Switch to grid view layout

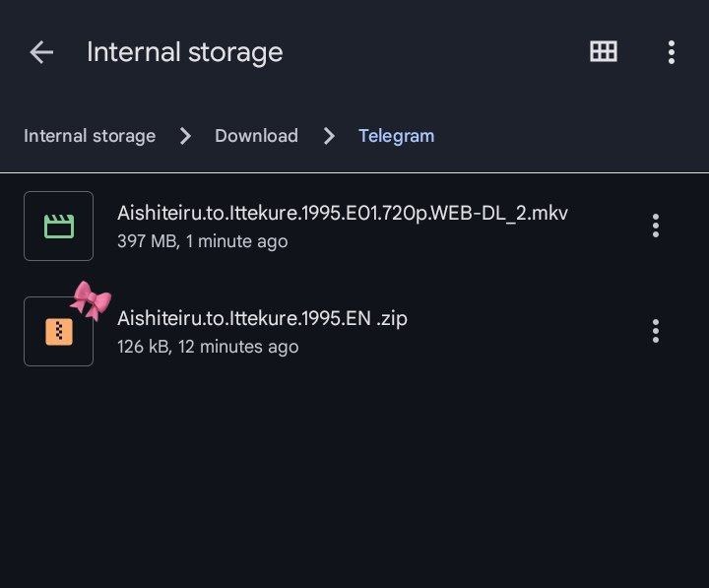tap(603, 52)
